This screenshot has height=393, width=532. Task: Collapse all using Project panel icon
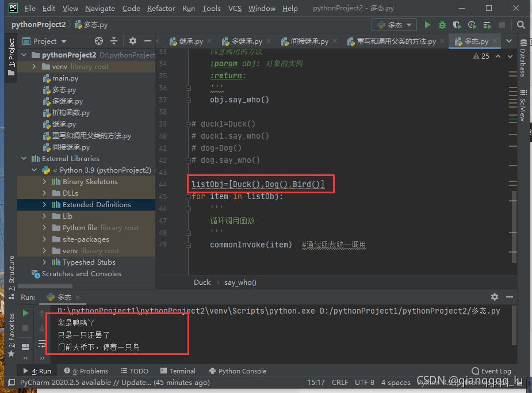point(115,41)
